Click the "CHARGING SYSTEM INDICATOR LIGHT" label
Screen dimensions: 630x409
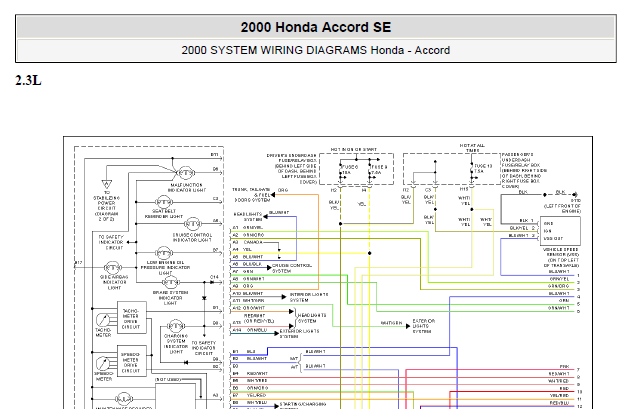pyautogui.click(x=176, y=344)
